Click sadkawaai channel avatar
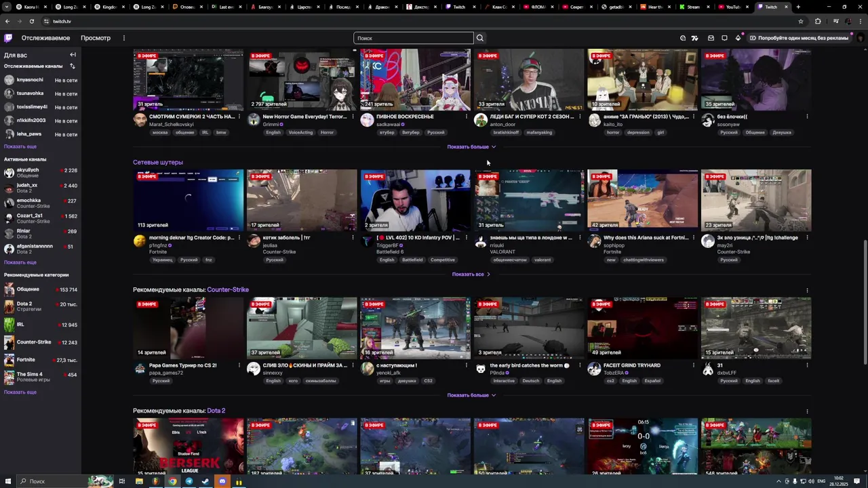 (x=367, y=120)
